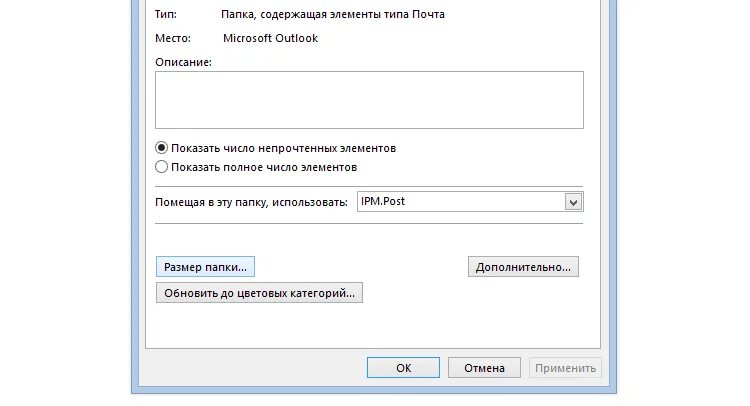Cancel the dialog with Отмена
This screenshot has width=750, height=406.
(x=484, y=368)
